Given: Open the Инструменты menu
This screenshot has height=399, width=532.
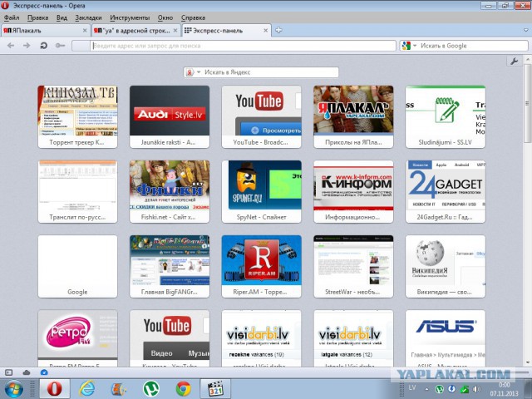Looking at the screenshot, I should (130, 17).
